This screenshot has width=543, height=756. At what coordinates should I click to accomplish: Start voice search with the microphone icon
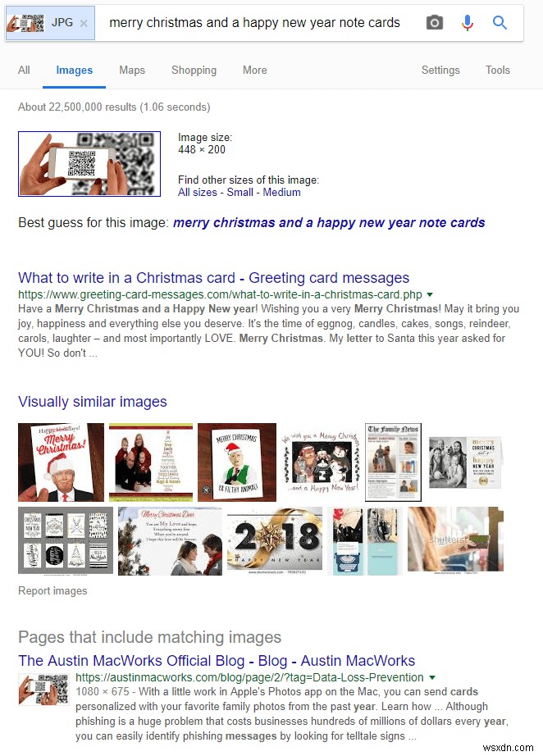click(467, 22)
